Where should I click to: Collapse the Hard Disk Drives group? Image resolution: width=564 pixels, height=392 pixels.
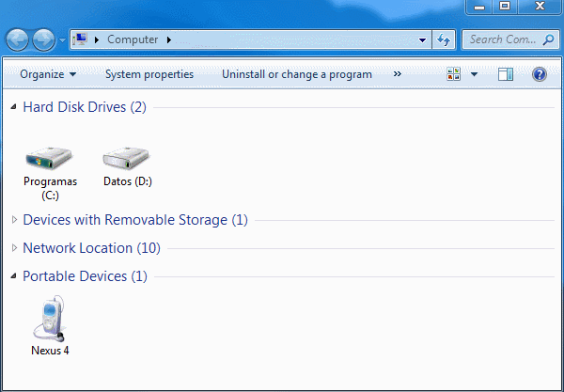13,107
